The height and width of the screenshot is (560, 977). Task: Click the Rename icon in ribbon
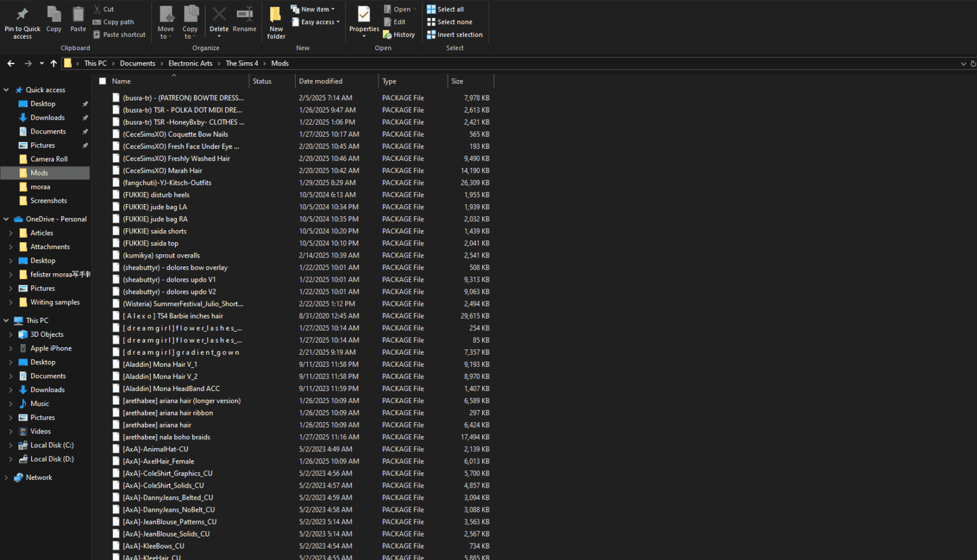coord(244,15)
